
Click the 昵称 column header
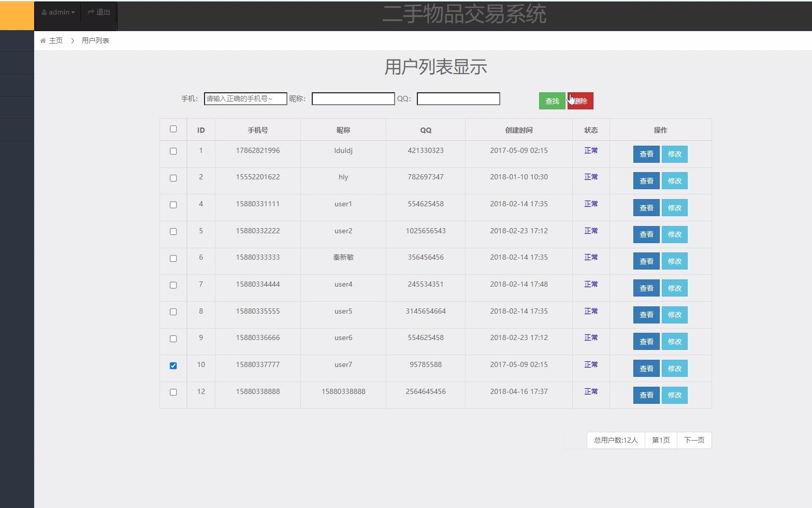click(x=343, y=130)
